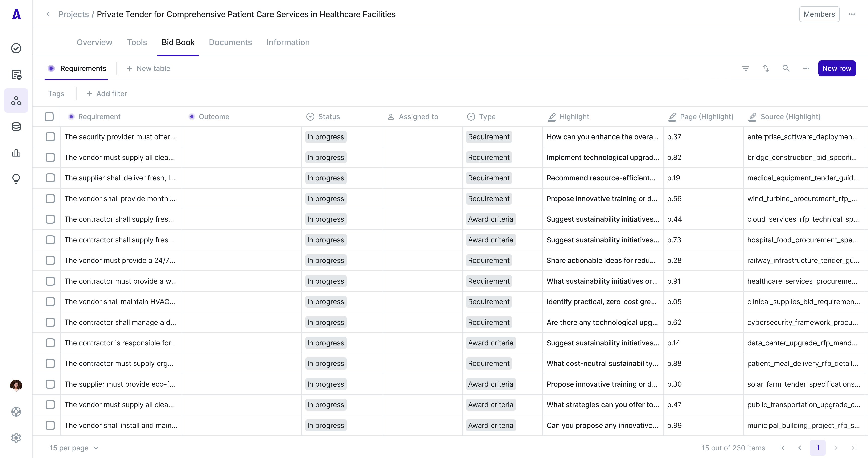Switch to the Documents tab

230,42
